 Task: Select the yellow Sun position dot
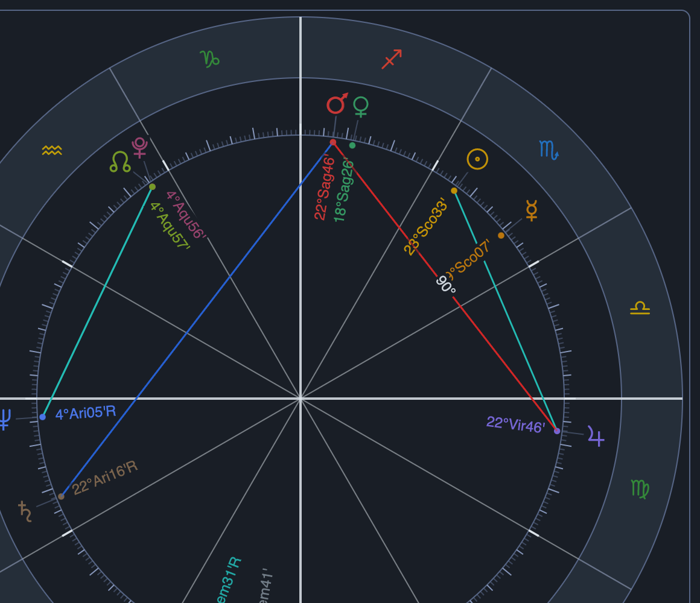coord(454,191)
